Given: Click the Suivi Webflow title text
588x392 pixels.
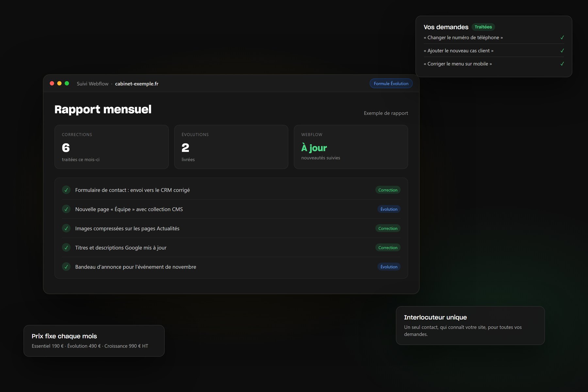Looking at the screenshot, I should (92, 84).
